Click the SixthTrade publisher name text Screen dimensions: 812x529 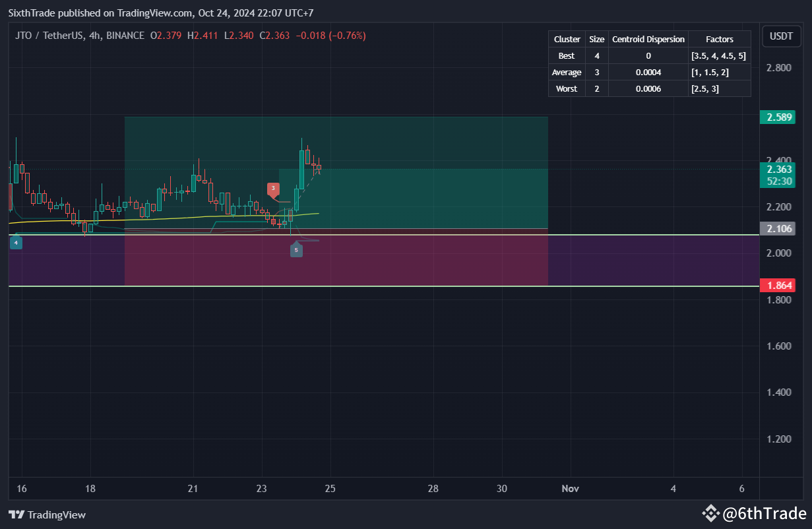tap(32, 13)
